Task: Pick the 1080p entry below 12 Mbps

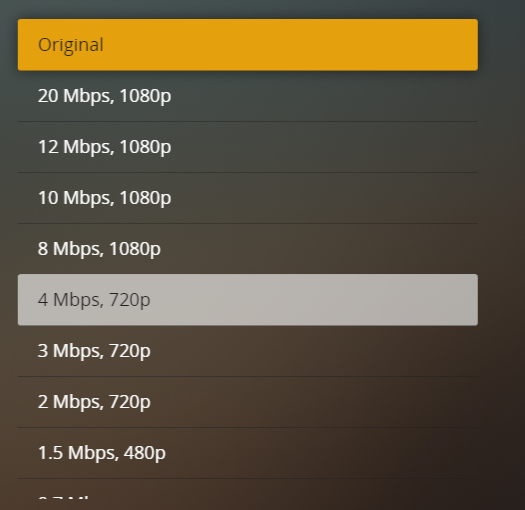Action: tap(248, 198)
